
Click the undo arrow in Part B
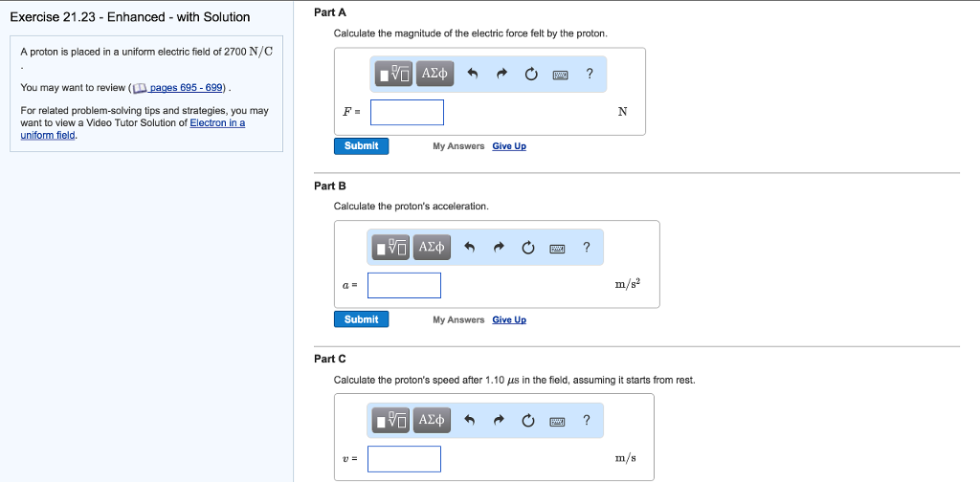(x=469, y=248)
